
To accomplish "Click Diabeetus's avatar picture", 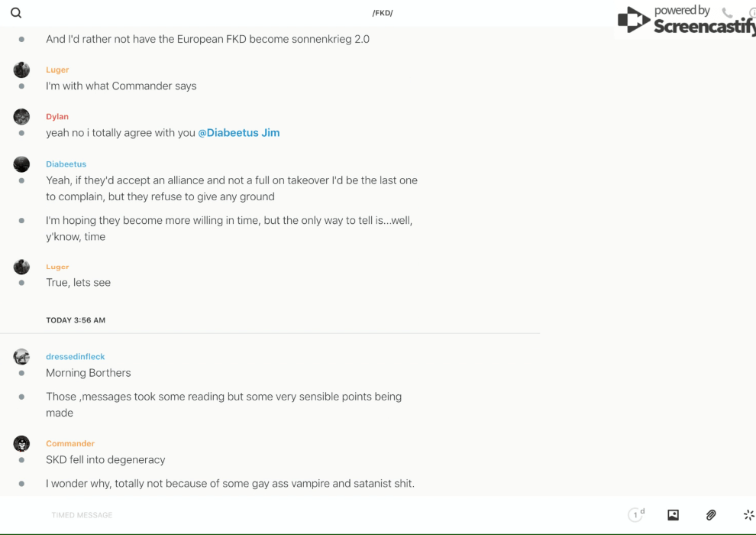I will click(21, 164).
